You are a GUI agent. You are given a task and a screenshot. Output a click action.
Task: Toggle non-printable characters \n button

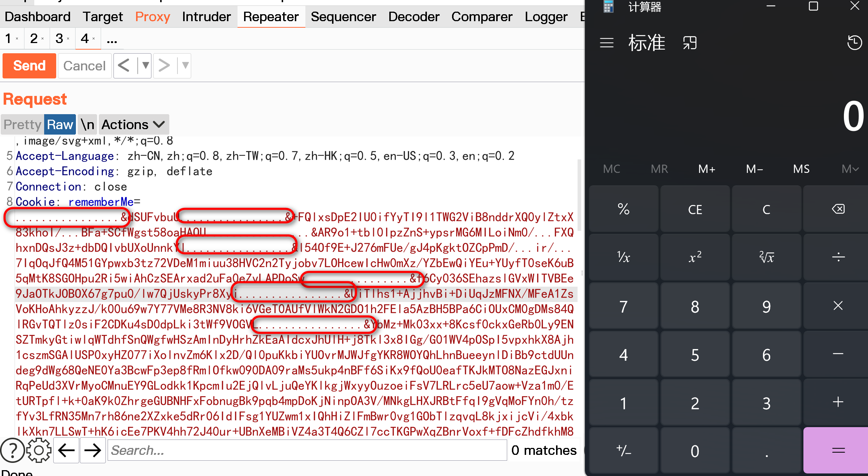(88, 124)
